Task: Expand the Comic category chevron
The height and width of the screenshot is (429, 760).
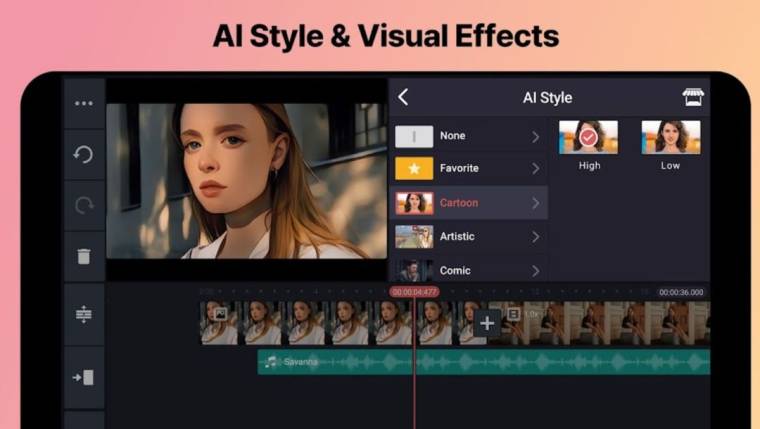Action: [x=536, y=271]
